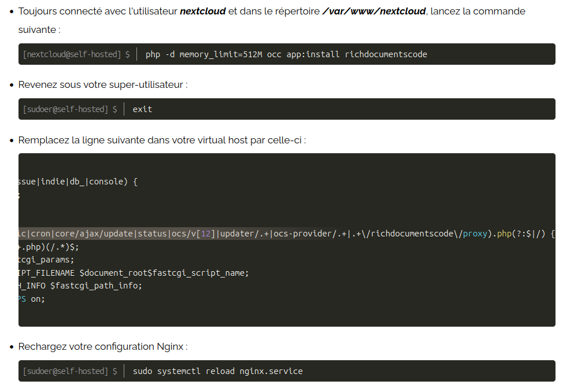Screen dimensions: 574x392
Task: Click the exit command in code block
Action: click(x=142, y=109)
